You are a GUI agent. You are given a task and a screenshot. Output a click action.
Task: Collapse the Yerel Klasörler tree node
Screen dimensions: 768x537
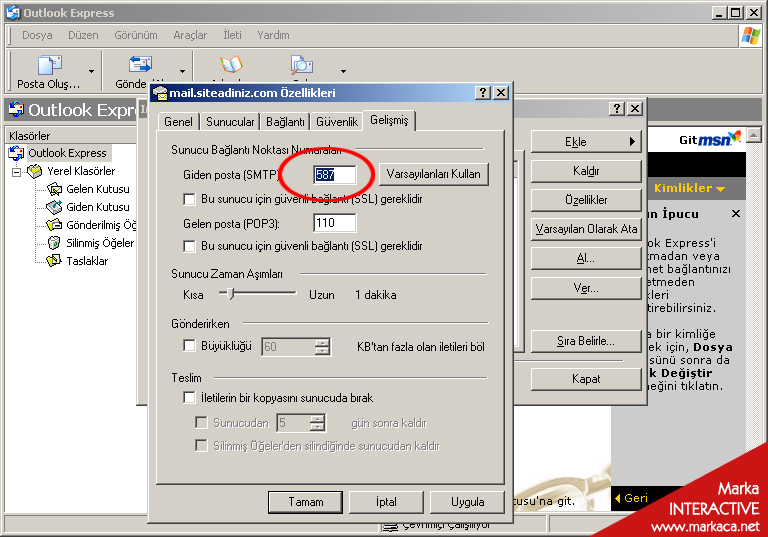pos(17,172)
